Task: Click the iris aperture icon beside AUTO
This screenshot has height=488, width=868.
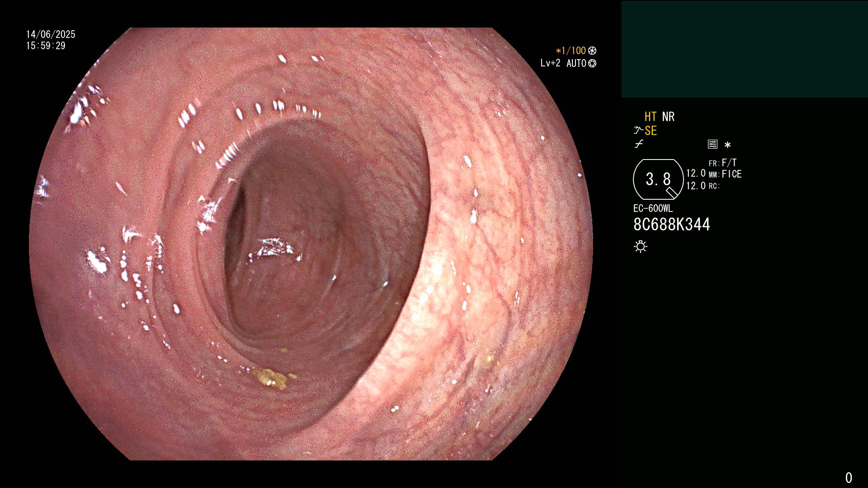Action: tap(592, 64)
